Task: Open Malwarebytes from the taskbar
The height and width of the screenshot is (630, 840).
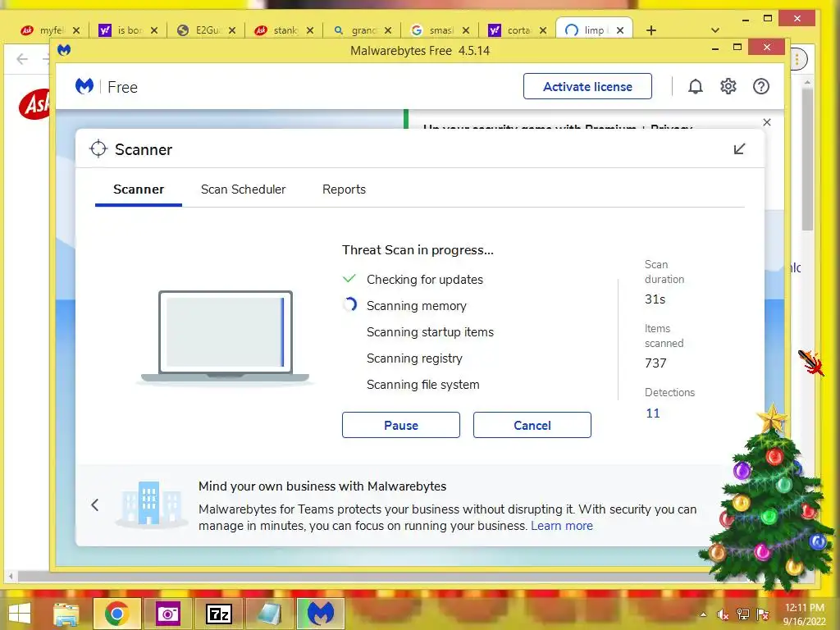Action: (321, 614)
